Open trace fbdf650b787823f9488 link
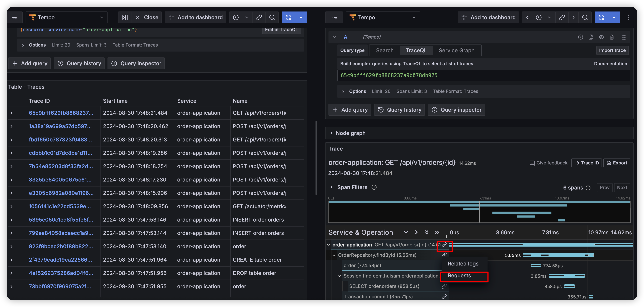This screenshot has width=644, height=307. (x=60, y=139)
